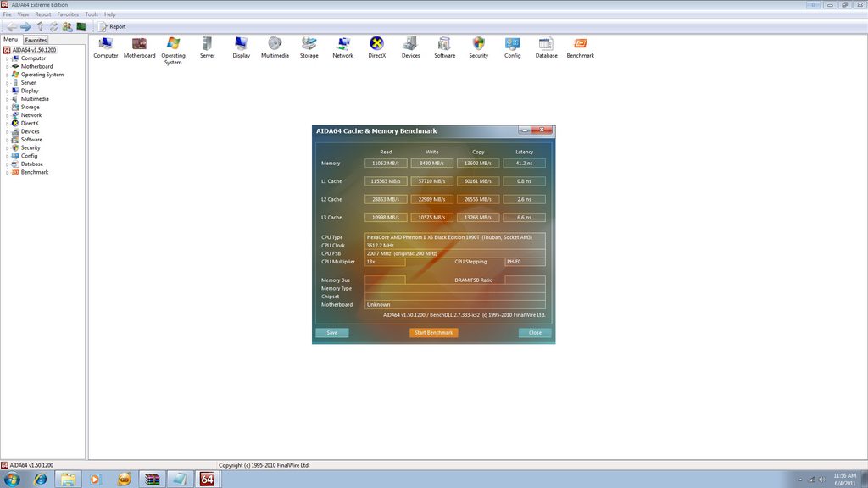Viewport: 868px width, 488px height.
Task: Click the Refresh toolbar icon
Action: click(x=53, y=26)
